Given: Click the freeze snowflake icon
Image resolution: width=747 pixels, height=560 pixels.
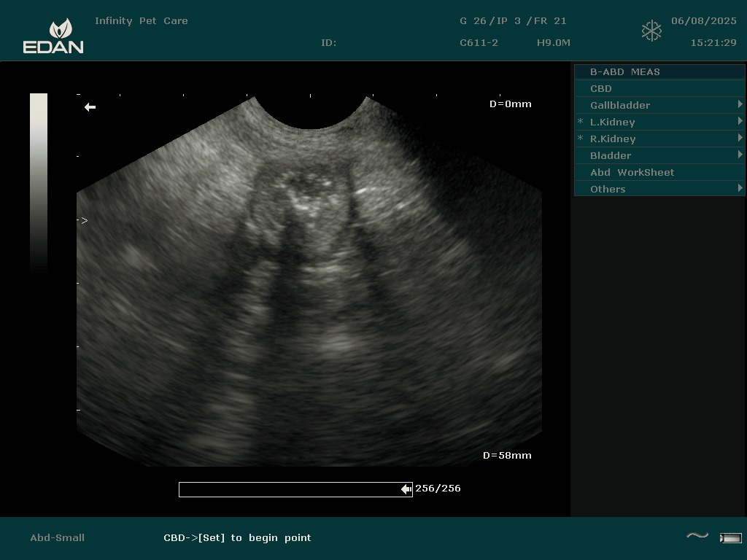Looking at the screenshot, I should [651, 31].
